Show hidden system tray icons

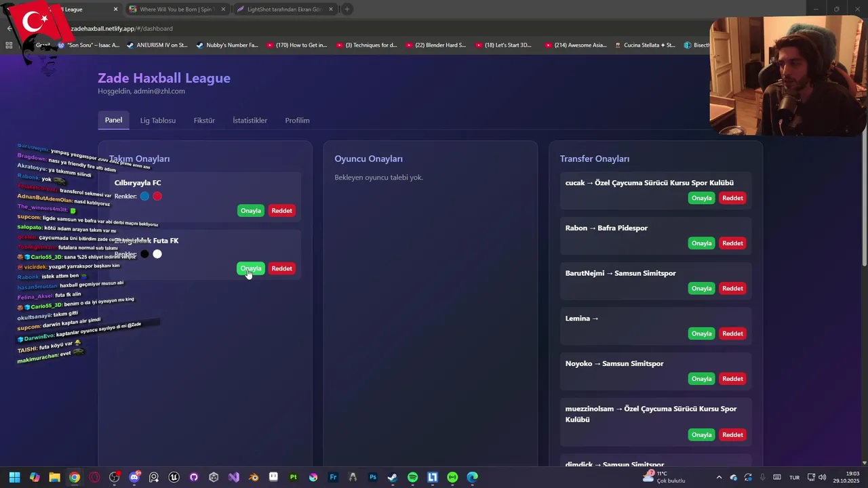pos(719,477)
